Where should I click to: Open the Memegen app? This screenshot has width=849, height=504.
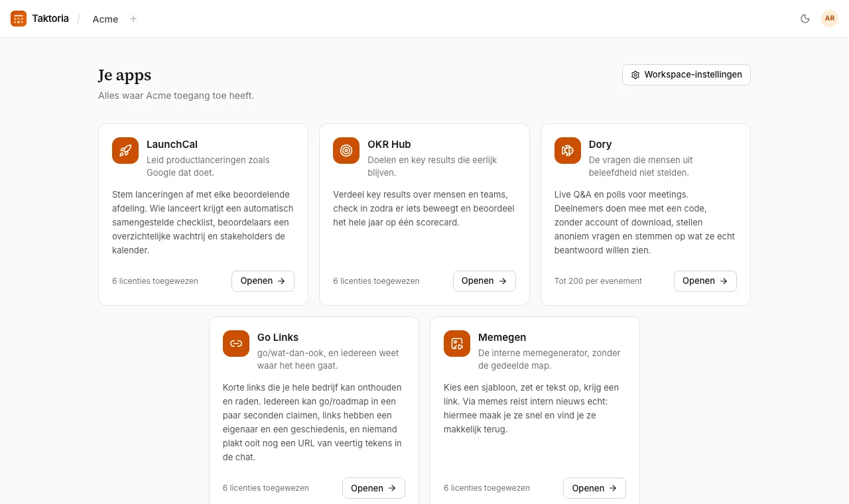pos(594,488)
